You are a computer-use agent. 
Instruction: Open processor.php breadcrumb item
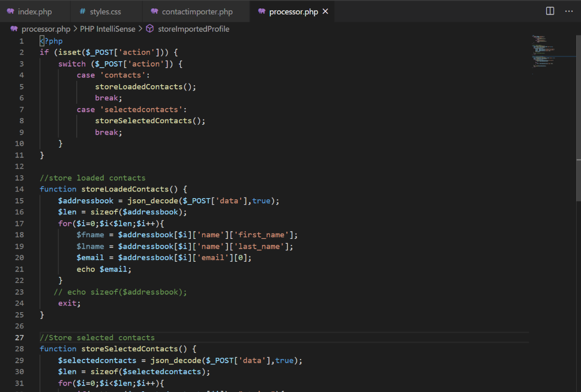pyautogui.click(x=46, y=29)
